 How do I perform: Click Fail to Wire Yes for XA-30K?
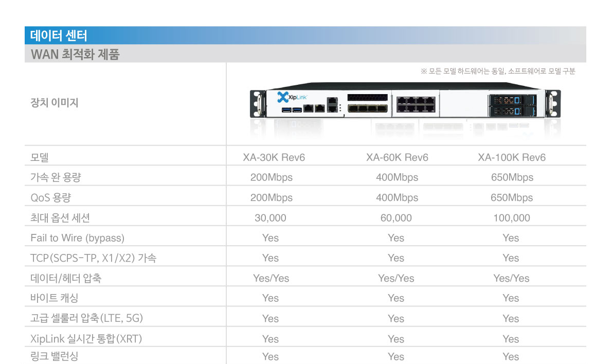[271, 238]
